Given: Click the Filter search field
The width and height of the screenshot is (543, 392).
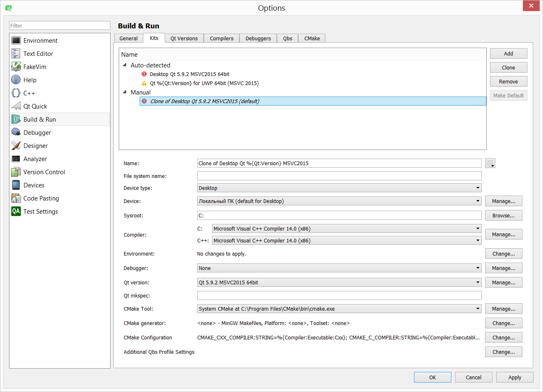Looking at the screenshot, I should point(60,25).
